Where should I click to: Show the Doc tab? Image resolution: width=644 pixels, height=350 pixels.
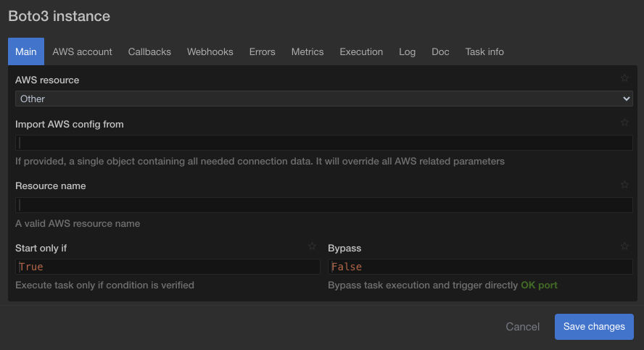click(440, 51)
